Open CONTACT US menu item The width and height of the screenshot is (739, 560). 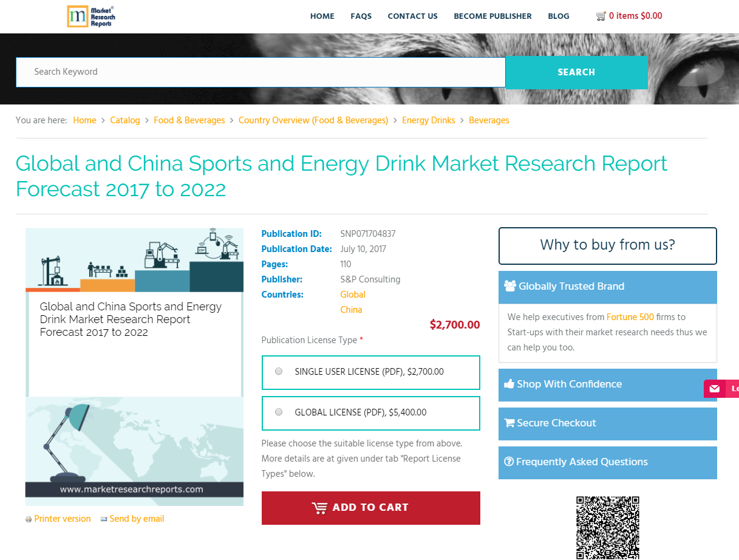(x=413, y=16)
